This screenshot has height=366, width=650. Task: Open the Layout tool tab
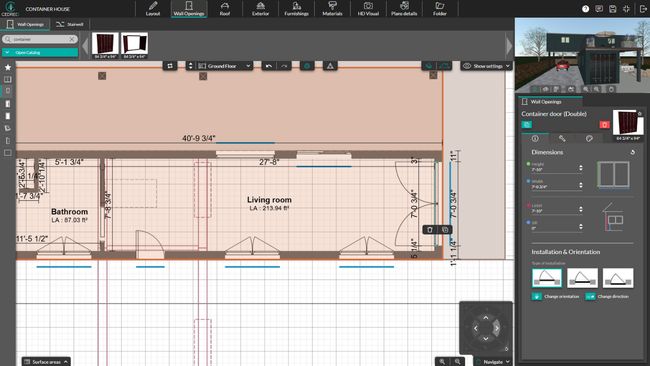pos(153,9)
